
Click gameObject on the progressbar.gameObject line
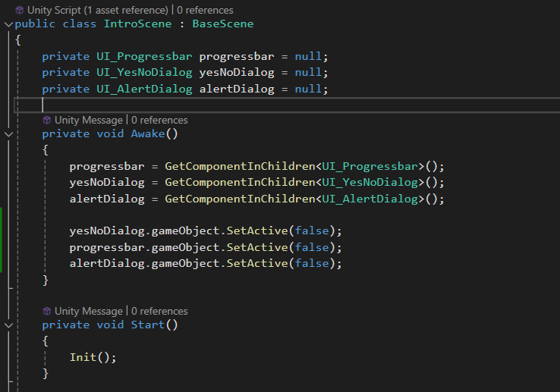(185, 248)
